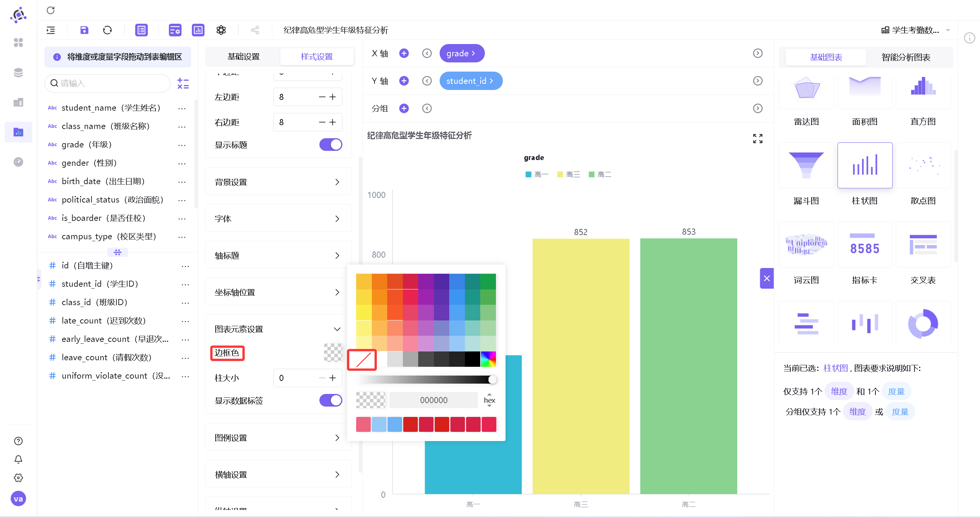This screenshot has height=518, width=980.
Task: Open the student_id field pill menu
Action: pyautogui.click(x=471, y=81)
